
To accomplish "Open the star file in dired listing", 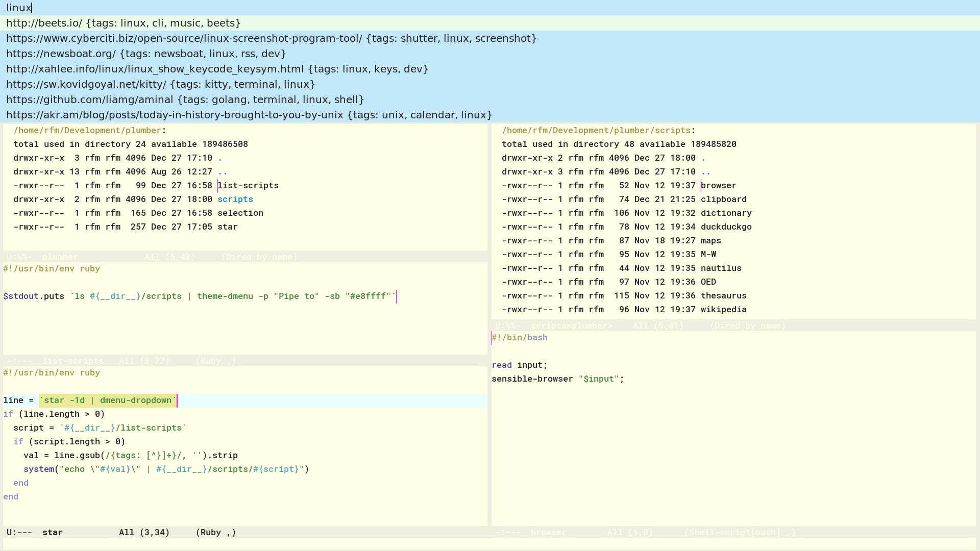I will click(x=227, y=227).
